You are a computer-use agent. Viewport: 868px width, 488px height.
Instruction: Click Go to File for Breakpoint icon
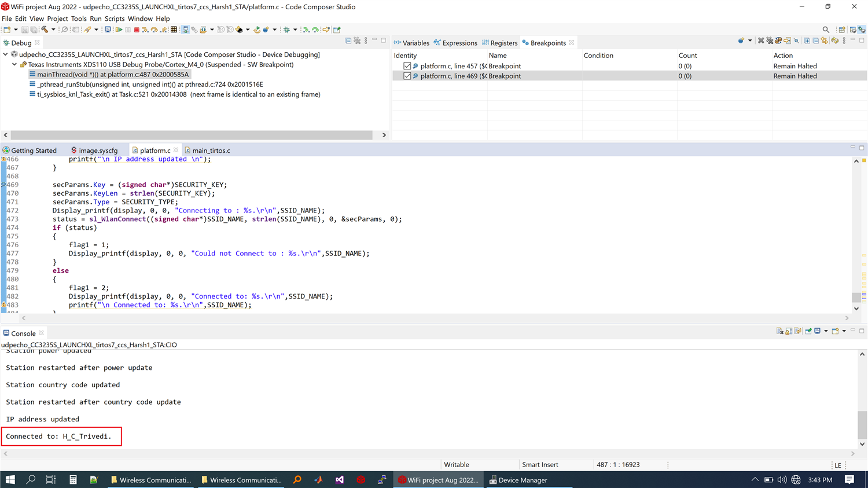pos(787,41)
